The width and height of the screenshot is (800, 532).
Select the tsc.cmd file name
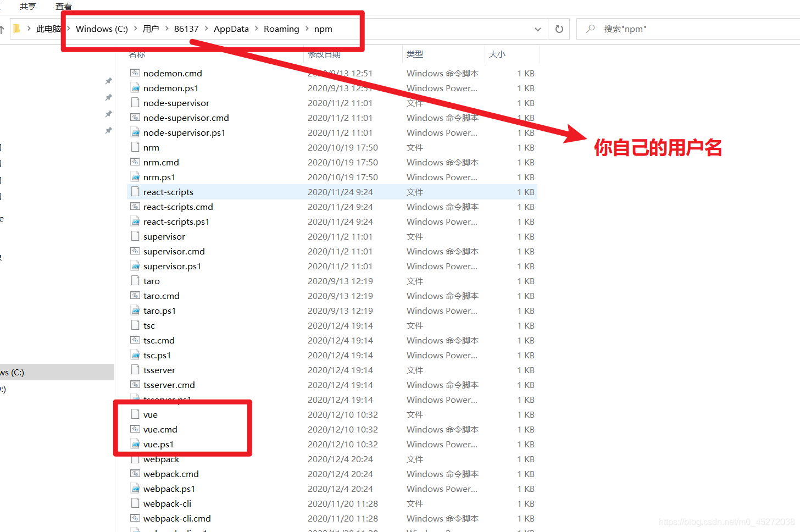pos(159,340)
